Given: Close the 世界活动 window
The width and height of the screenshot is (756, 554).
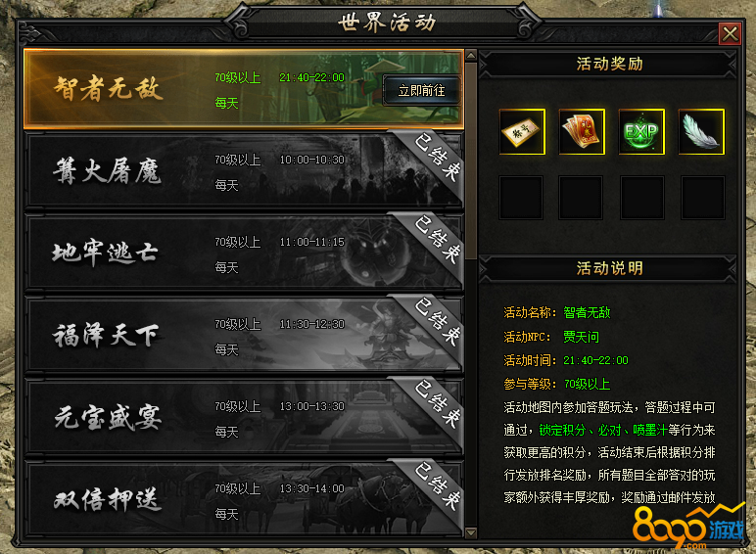Looking at the screenshot, I should point(730,33).
